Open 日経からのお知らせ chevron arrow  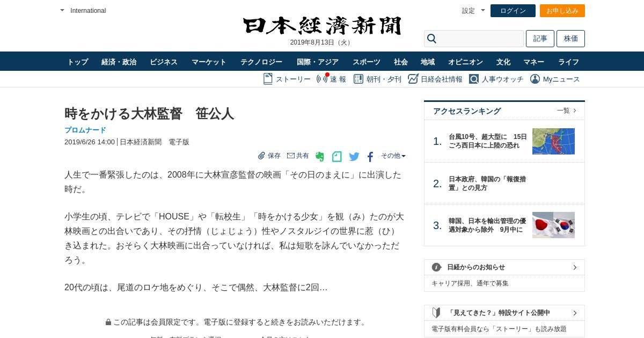tap(575, 267)
